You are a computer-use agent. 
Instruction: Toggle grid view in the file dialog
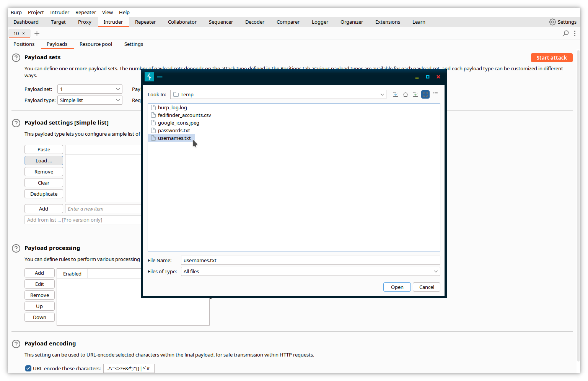[x=425, y=94]
